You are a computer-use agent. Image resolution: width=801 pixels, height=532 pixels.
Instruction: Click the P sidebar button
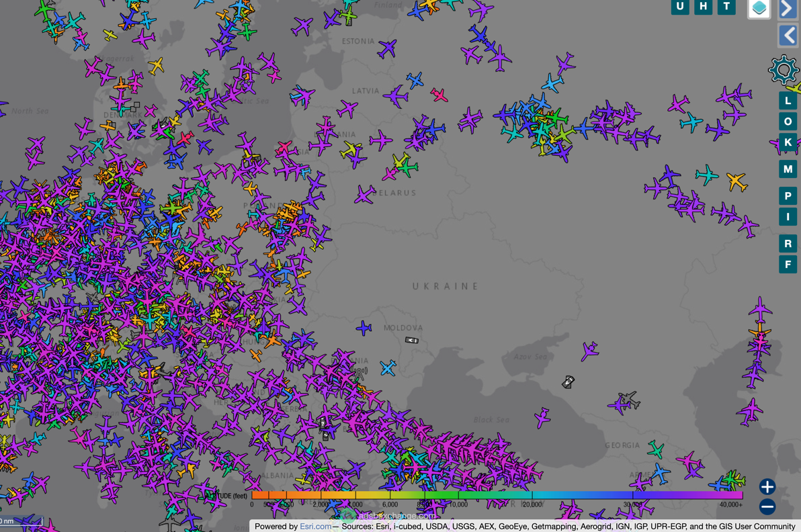(x=787, y=195)
